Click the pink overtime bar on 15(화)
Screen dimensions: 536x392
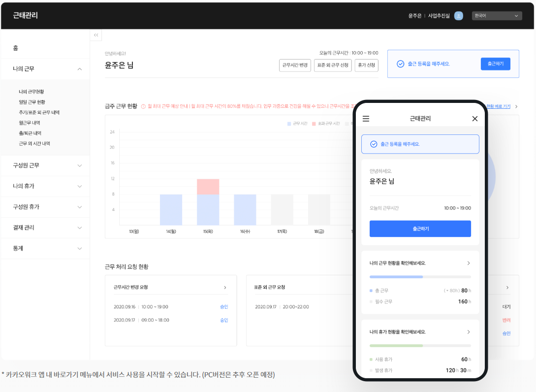click(x=208, y=187)
